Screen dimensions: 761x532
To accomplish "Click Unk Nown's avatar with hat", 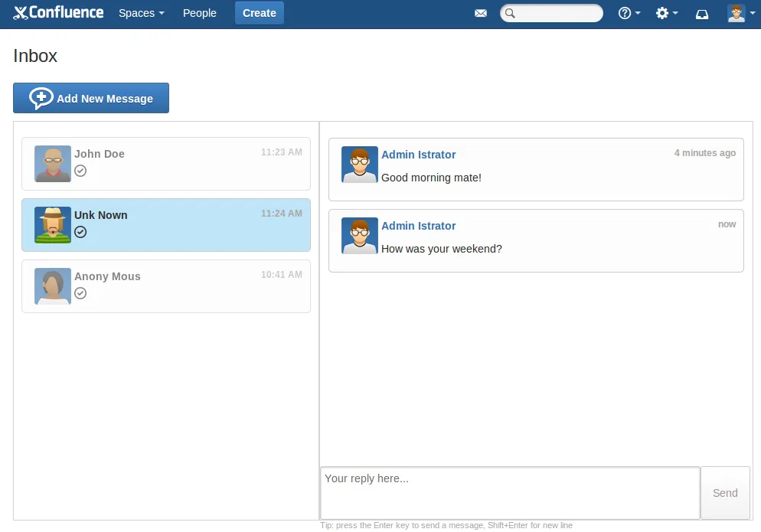I will [x=53, y=225].
